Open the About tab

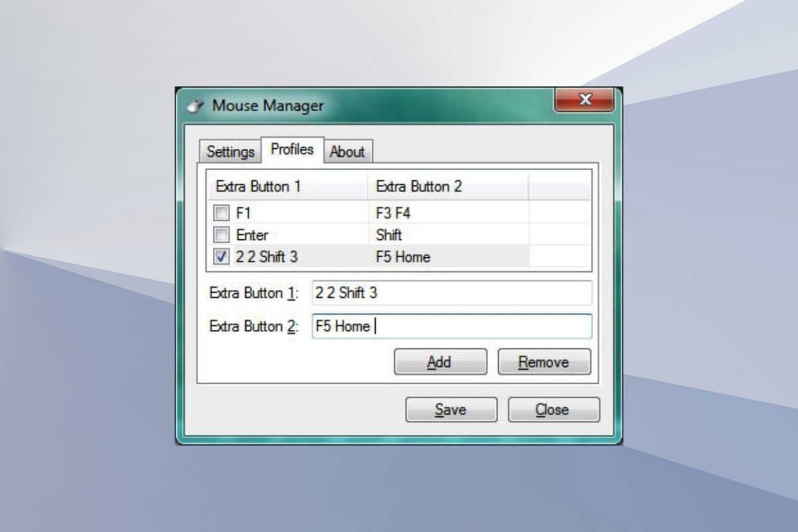click(x=347, y=152)
